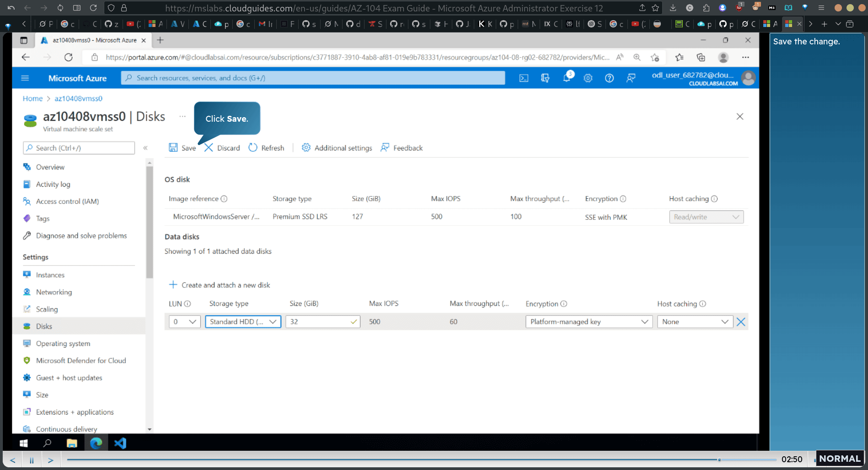Image resolution: width=868 pixels, height=470 pixels.
Task: Click the Azure global search box
Action: [x=313, y=78]
